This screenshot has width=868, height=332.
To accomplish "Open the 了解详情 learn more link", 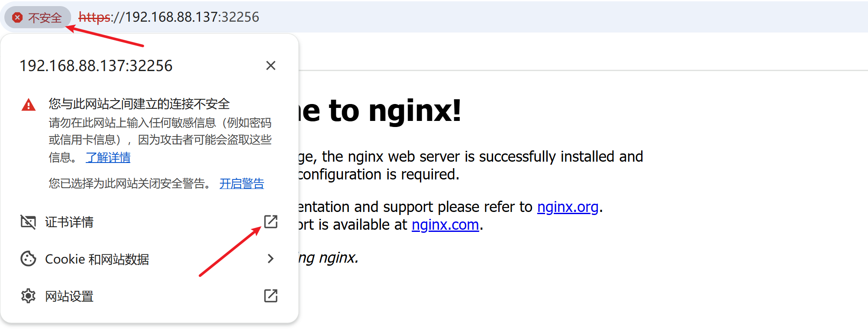I will (x=108, y=157).
